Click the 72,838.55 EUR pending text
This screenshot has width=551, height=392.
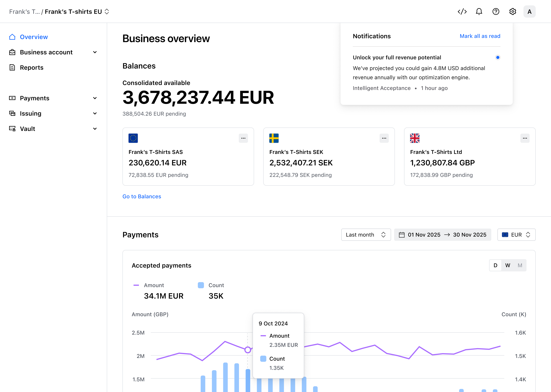pos(158,175)
